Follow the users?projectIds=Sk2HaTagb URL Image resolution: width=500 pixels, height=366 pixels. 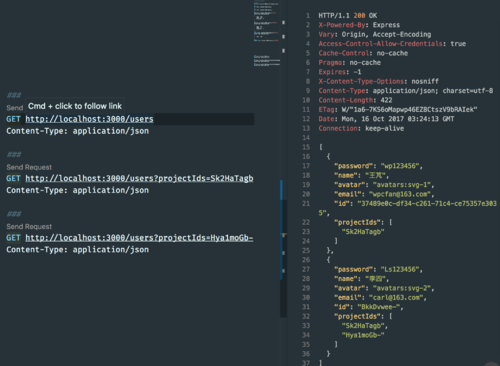point(139,178)
